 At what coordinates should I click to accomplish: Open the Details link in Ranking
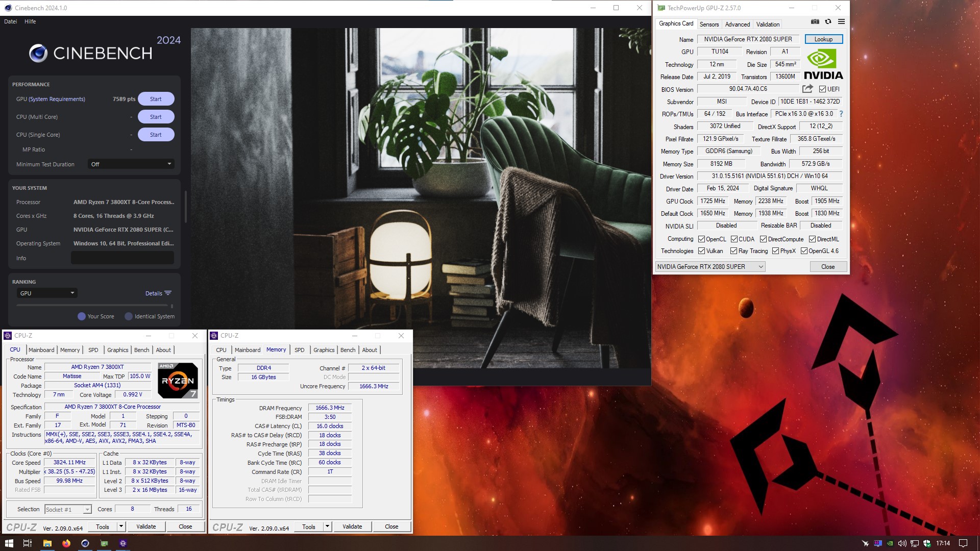(154, 293)
